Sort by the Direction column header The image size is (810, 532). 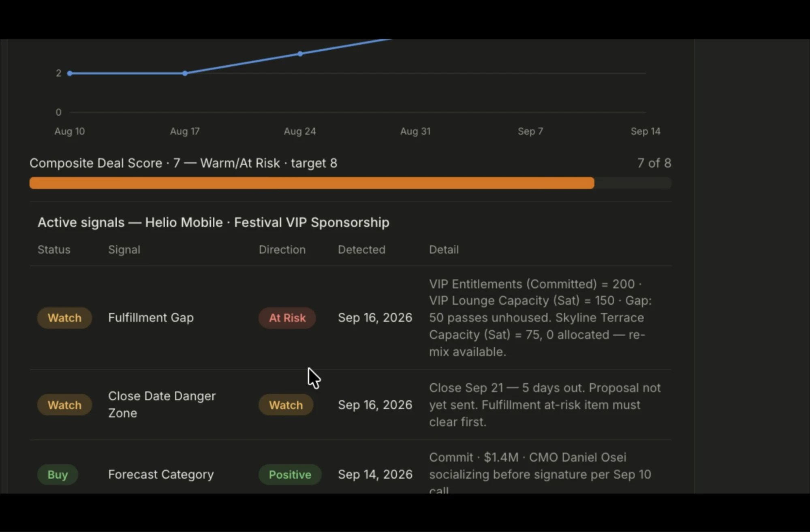pyautogui.click(x=282, y=250)
